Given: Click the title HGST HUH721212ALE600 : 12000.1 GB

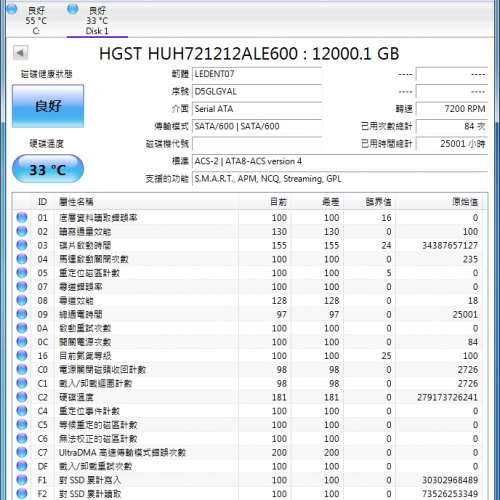Looking at the screenshot, I should point(249,54).
